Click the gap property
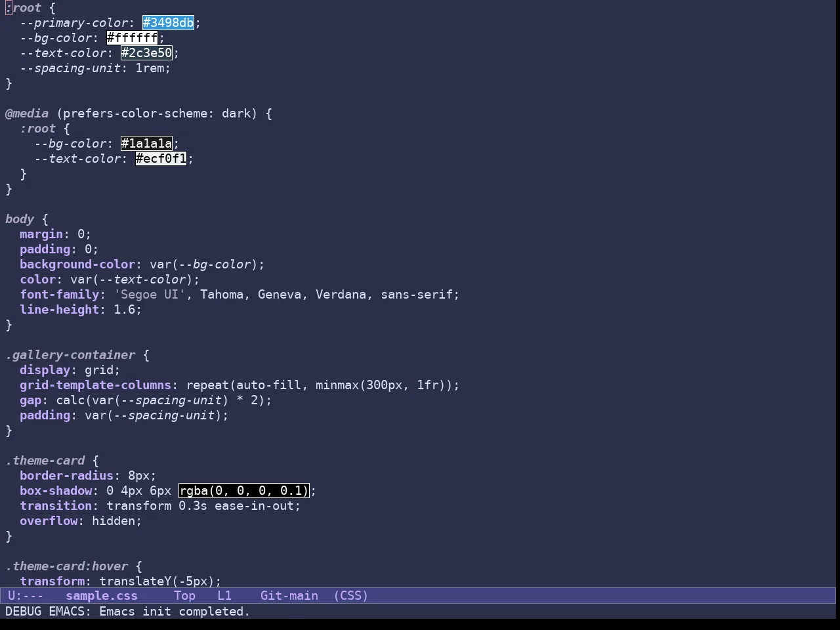This screenshot has width=840, height=630. [x=30, y=400]
